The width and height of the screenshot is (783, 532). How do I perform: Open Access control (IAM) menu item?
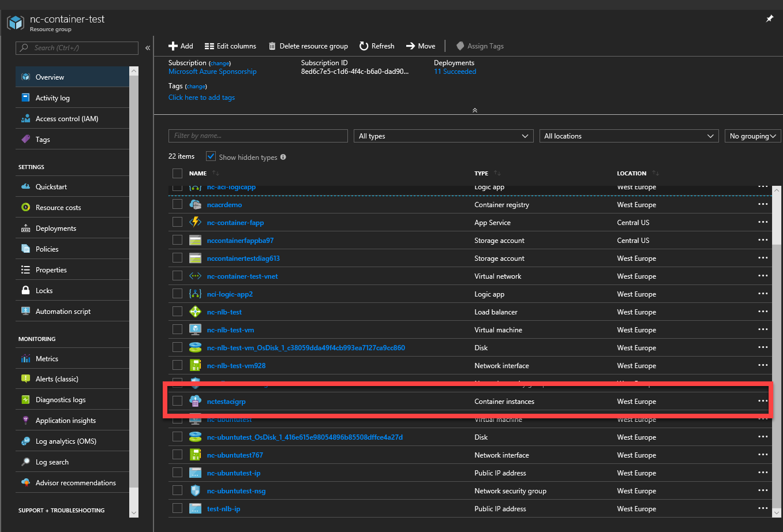point(72,118)
